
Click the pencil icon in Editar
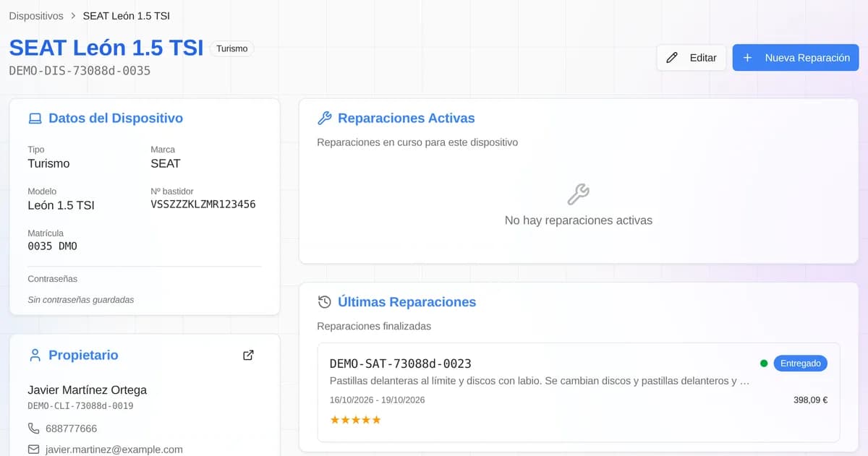pyautogui.click(x=672, y=58)
